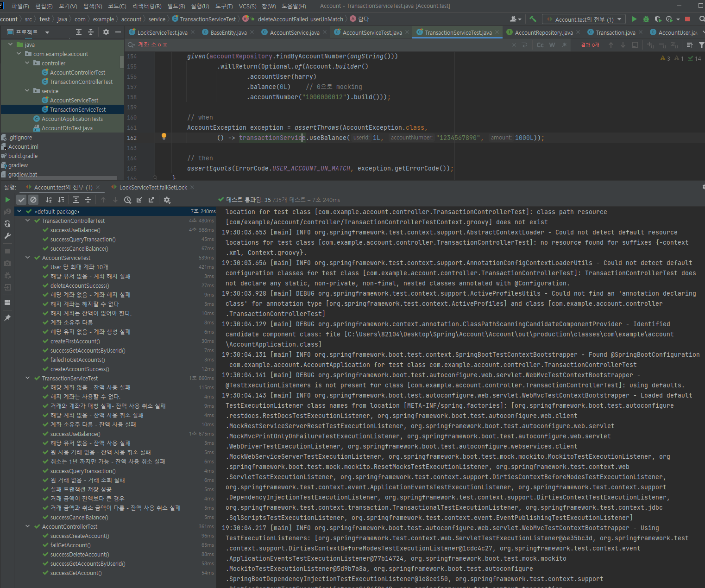Sort test results by duration
The height and width of the screenshot is (588, 705).
click(x=61, y=200)
